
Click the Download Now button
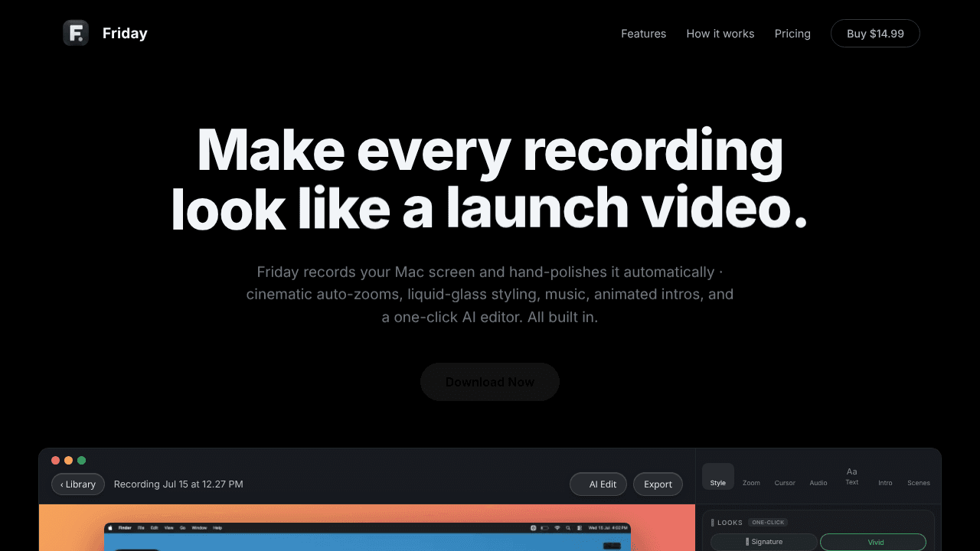pos(490,382)
